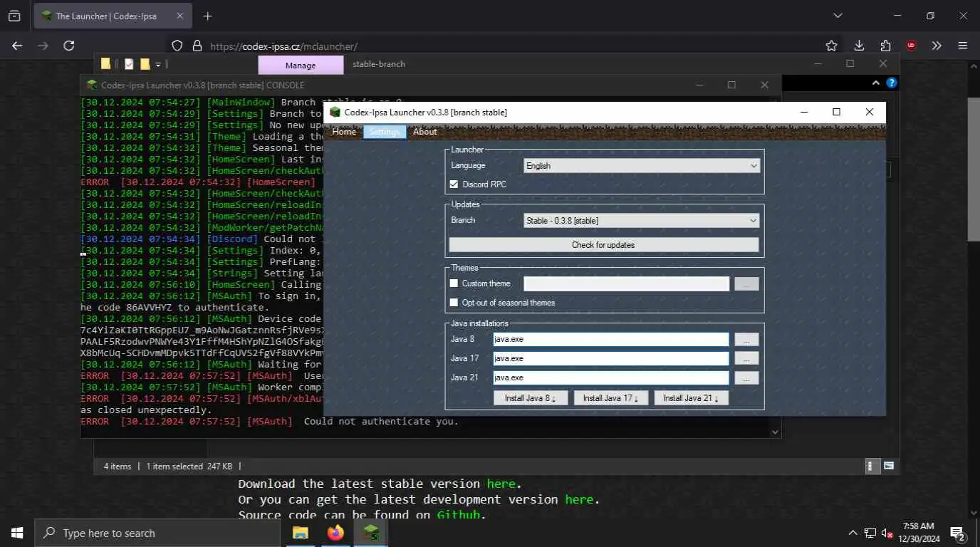Toggle Discord RPC checkbox

[454, 184]
